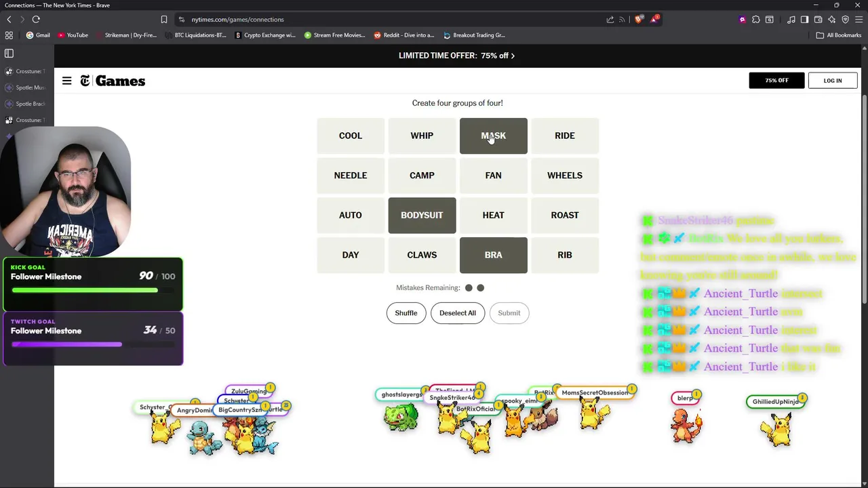Select the CAMP tile
Screen dimensions: 868x488
[x=422, y=176]
